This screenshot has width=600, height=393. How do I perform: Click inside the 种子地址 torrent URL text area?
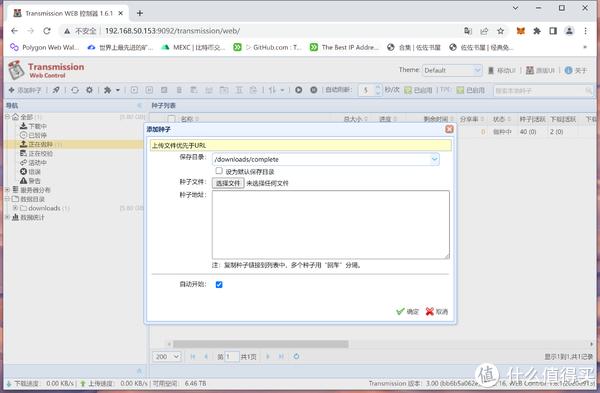[x=331, y=225]
